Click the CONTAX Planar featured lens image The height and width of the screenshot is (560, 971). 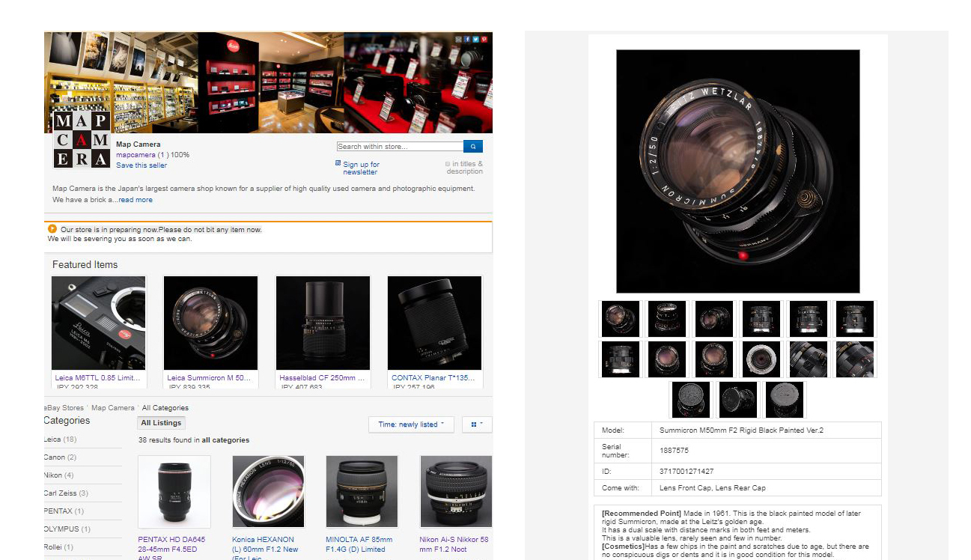coord(434,323)
